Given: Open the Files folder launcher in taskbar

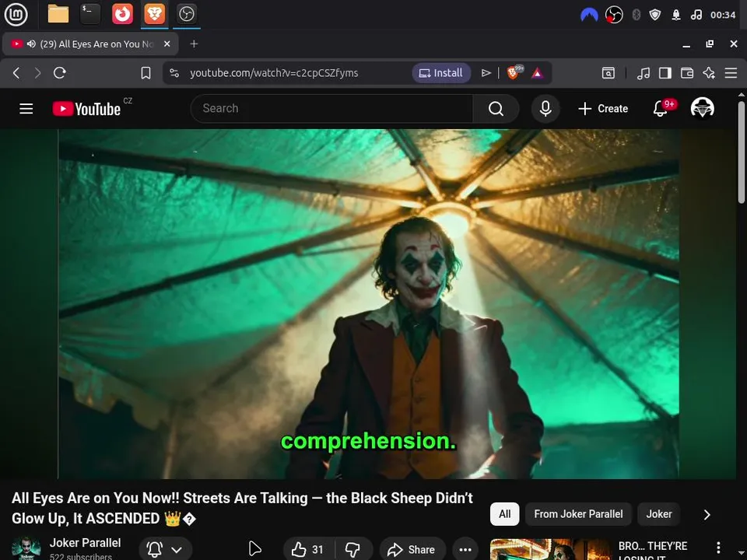Looking at the screenshot, I should (x=58, y=14).
